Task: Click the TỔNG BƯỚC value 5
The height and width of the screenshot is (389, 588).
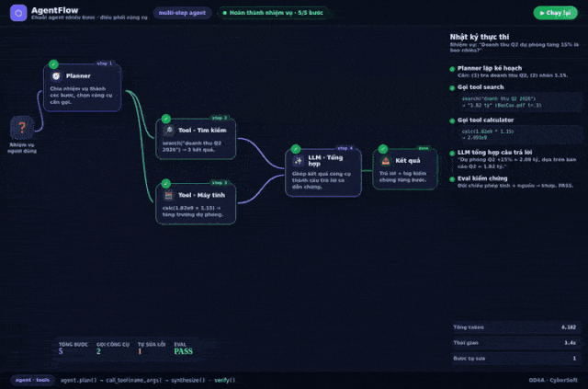Action: tap(61, 351)
